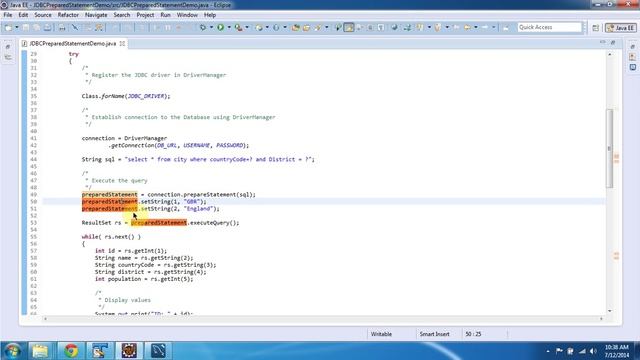Click the second icon in left trim bar
The image size is (640, 360).
(8, 58)
